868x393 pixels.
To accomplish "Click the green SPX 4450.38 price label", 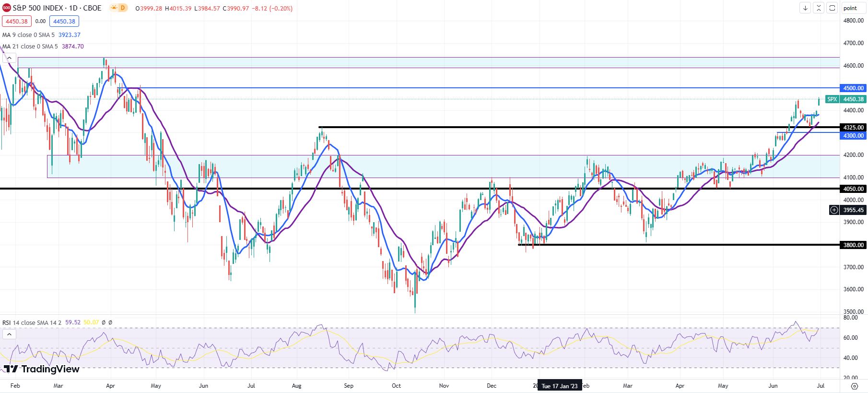I will point(845,99).
